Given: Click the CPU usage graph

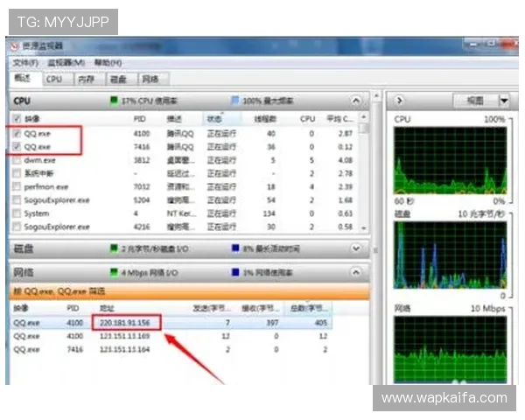Looking at the screenshot, I should tap(451, 160).
